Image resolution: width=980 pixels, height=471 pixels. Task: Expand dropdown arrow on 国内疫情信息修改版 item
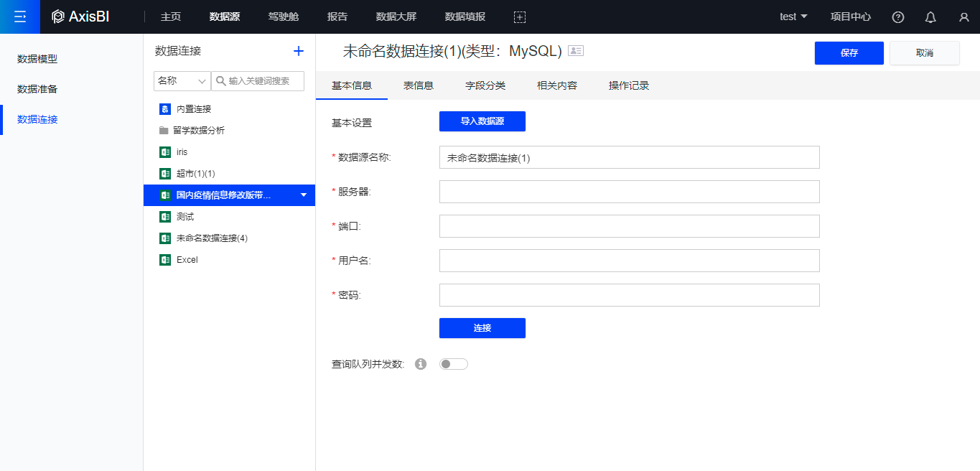coord(303,195)
